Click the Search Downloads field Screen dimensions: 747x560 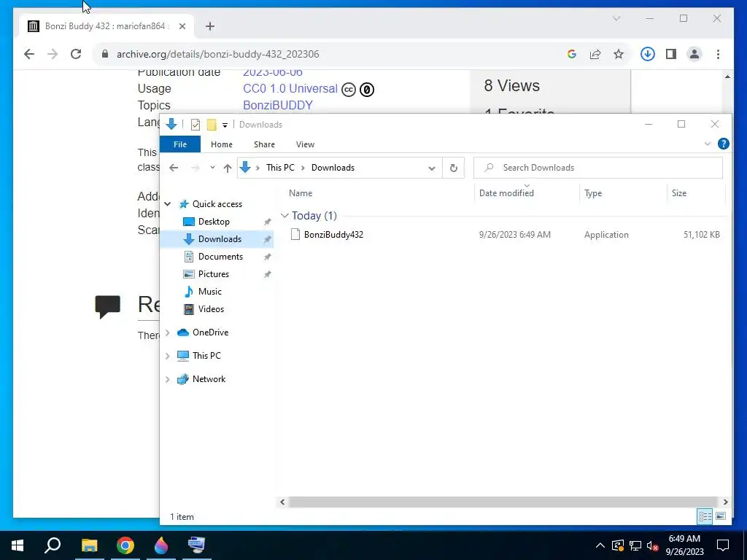point(598,168)
